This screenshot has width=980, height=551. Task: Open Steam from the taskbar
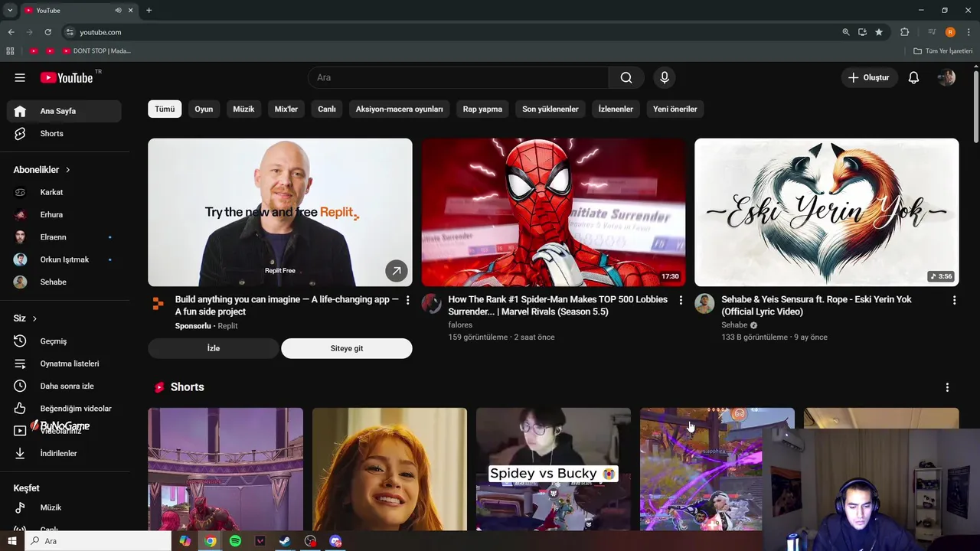tap(285, 541)
